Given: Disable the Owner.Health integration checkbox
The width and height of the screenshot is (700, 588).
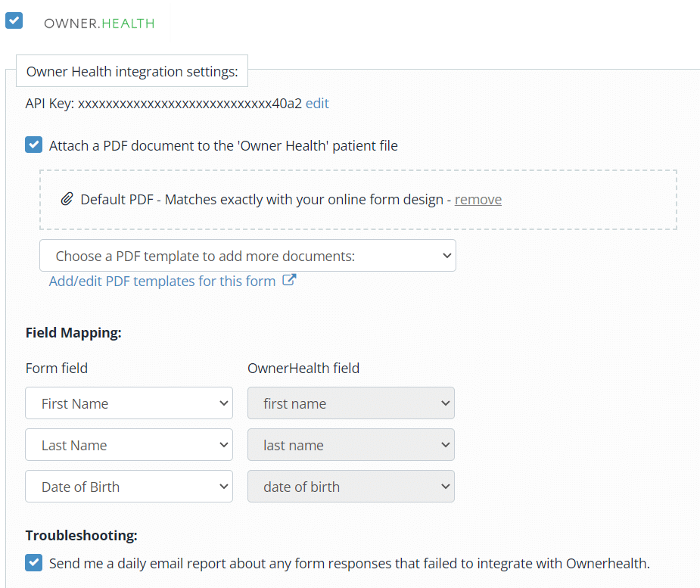Looking at the screenshot, I should (14, 20).
